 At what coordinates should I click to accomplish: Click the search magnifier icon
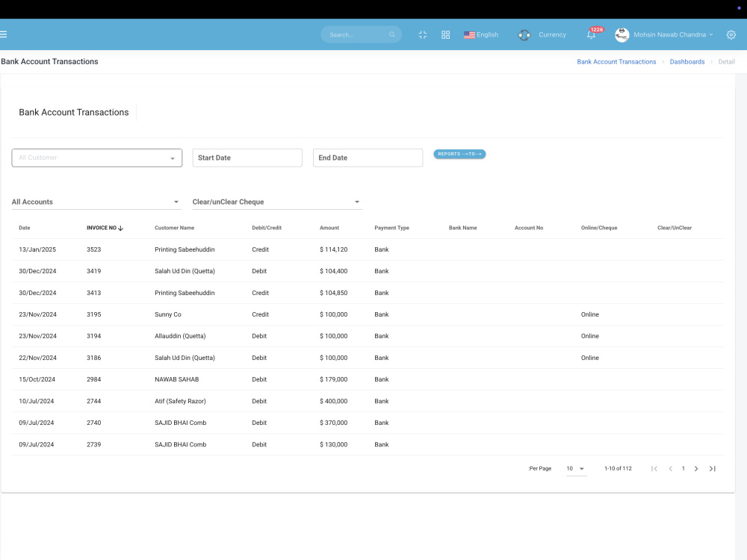click(x=392, y=34)
